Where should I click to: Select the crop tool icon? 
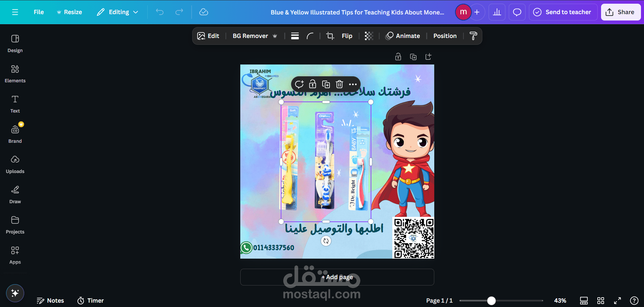[330, 36]
